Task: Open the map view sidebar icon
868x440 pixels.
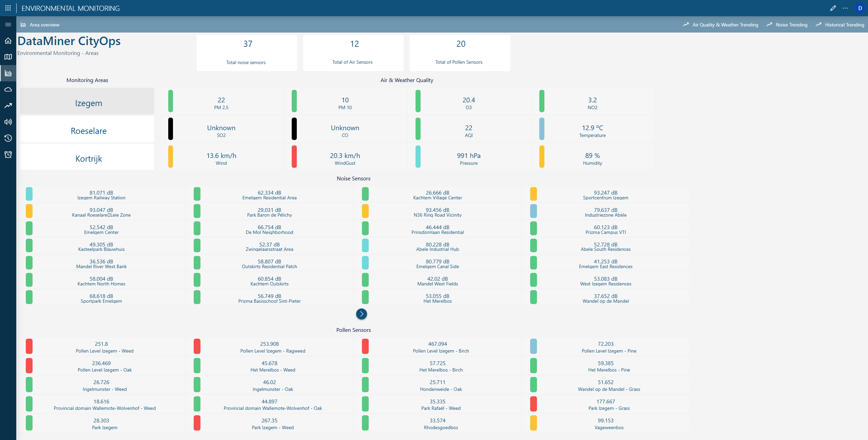Action: click(x=8, y=57)
